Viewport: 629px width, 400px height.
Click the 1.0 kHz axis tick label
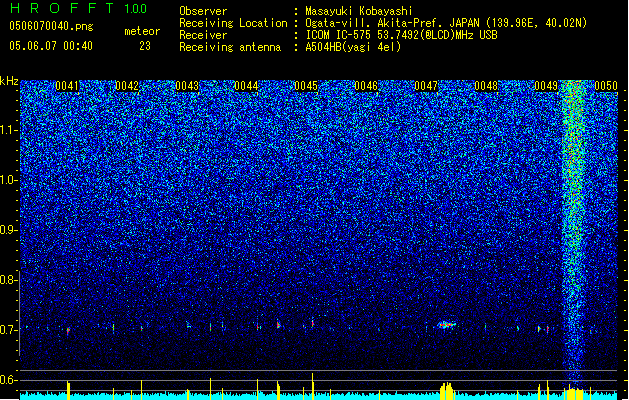(x=9, y=180)
